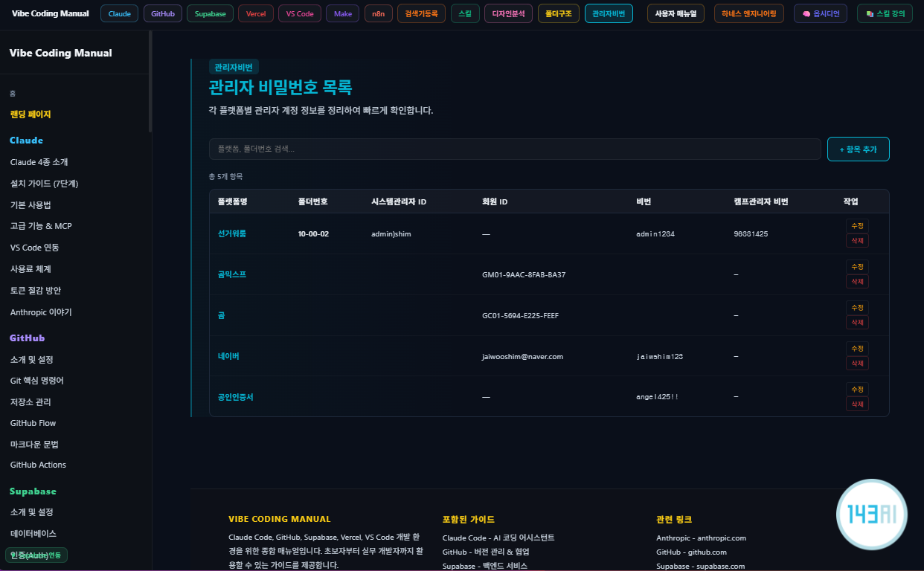Open VS Code 연동 sidebar item
The width and height of the screenshot is (924, 571).
pyautogui.click(x=34, y=248)
